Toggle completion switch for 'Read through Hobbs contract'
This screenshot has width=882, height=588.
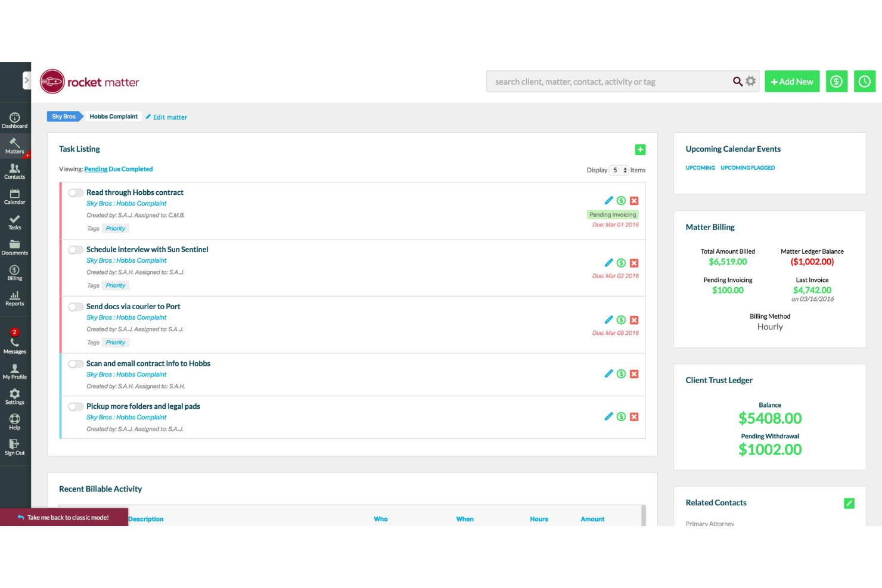point(76,192)
